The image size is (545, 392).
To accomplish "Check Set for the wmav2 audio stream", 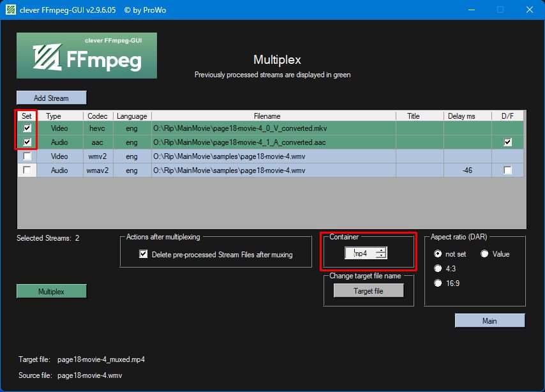I will [27, 170].
